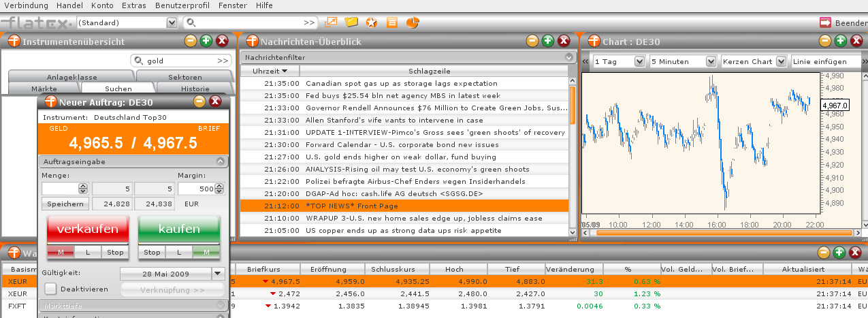Switch to the Historie tab
The image size is (868, 318).
tap(195, 89)
